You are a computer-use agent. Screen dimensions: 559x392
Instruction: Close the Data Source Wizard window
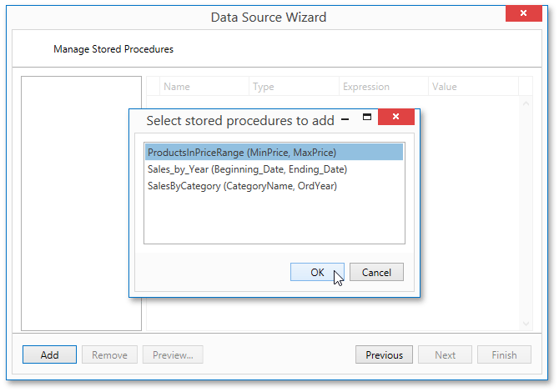(x=524, y=15)
